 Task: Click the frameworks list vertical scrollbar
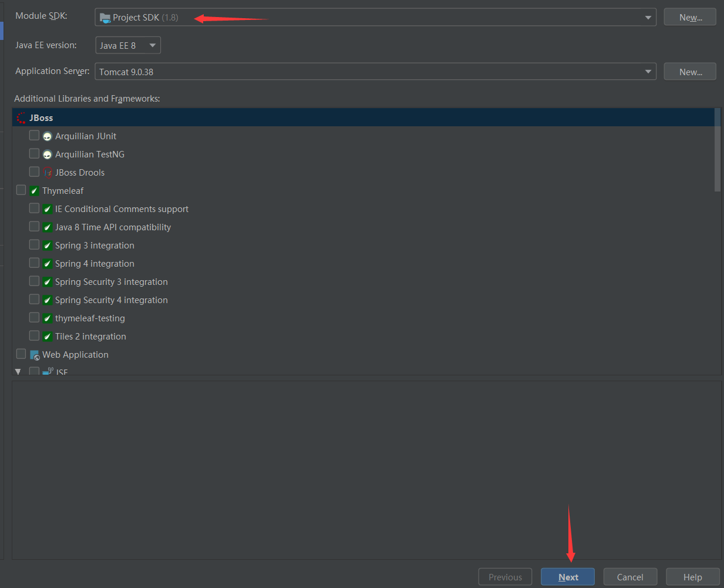[718, 150]
